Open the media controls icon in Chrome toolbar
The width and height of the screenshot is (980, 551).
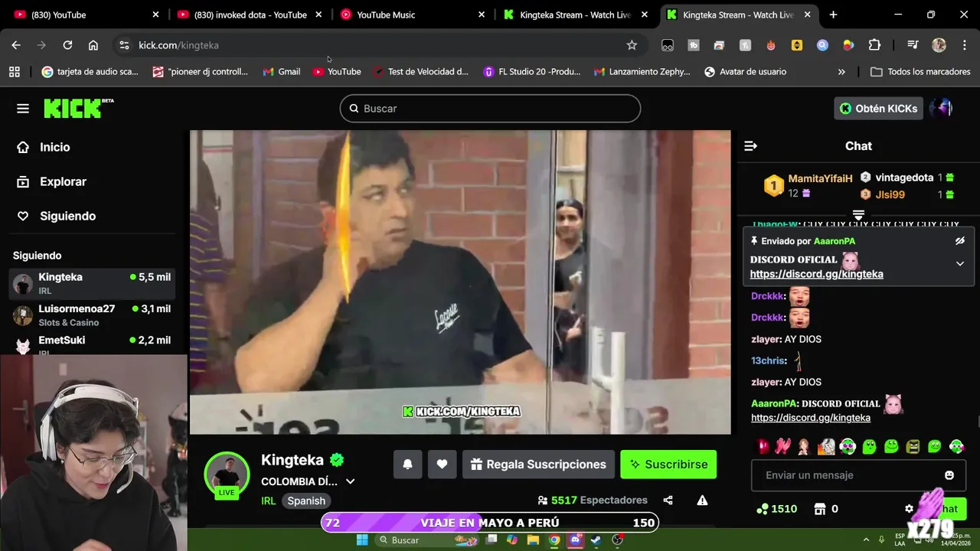tap(913, 45)
